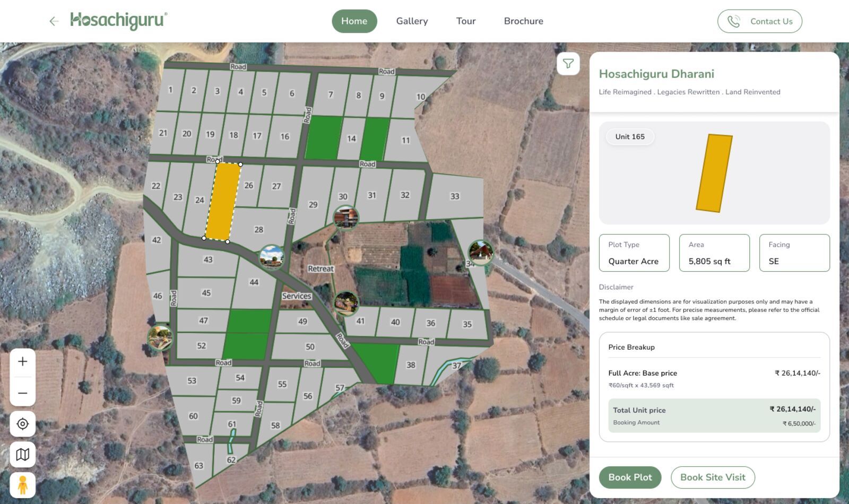Recenter map with the target icon
Image resolution: width=849 pixels, height=504 pixels.
click(x=23, y=424)
